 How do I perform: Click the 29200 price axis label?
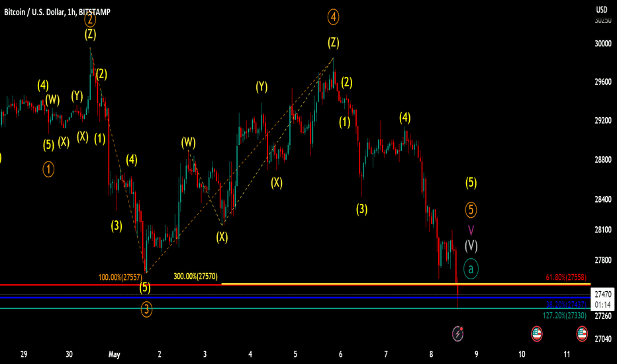click(x=603, y=120)
